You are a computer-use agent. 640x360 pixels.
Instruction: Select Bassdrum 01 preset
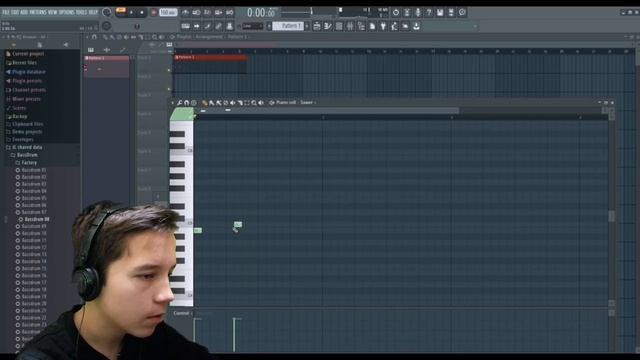33,170
